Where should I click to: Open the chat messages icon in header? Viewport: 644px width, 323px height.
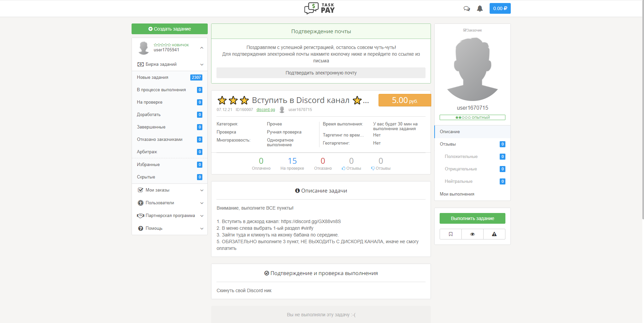(466, 8)
